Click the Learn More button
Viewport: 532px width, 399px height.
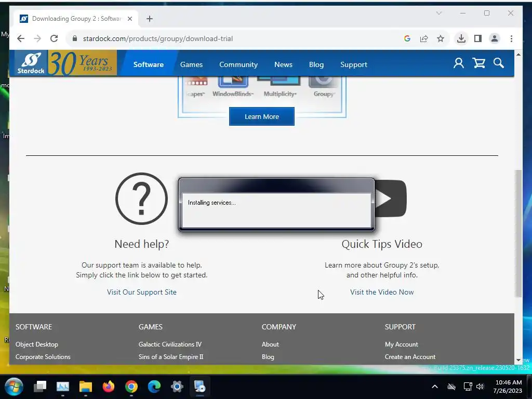pyautogui.click(x=262, y=116)
